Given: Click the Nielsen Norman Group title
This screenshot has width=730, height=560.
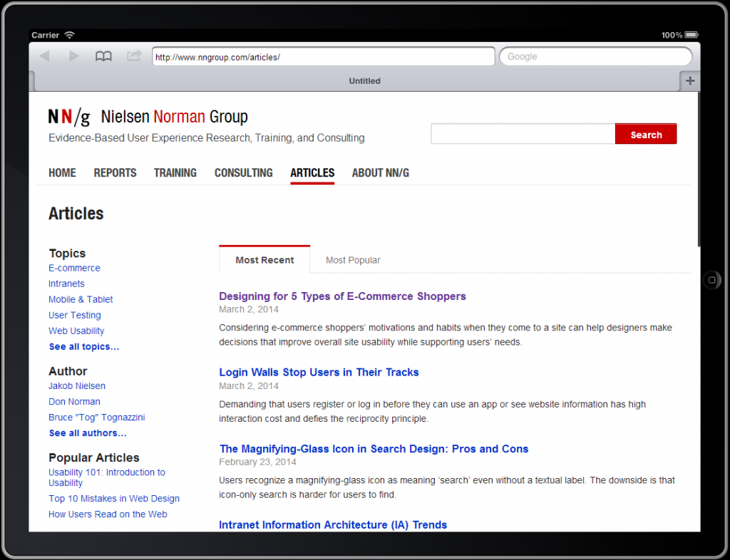Looking at the screenshot, I should tap(174, 116).
